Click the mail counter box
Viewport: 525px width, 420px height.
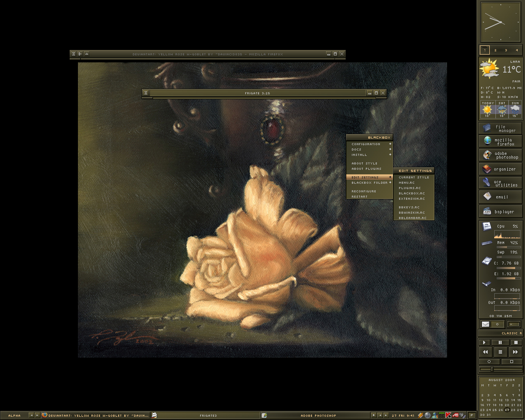[498, 324]
